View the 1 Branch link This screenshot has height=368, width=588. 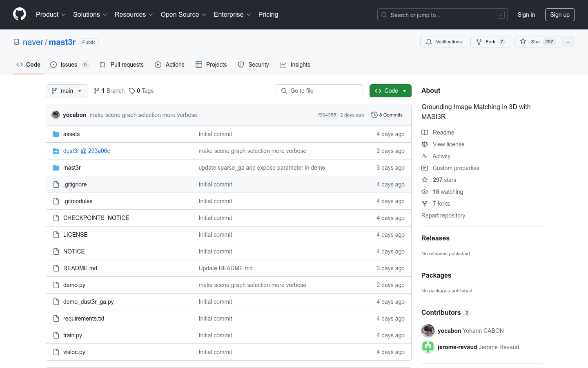(109, 91)
